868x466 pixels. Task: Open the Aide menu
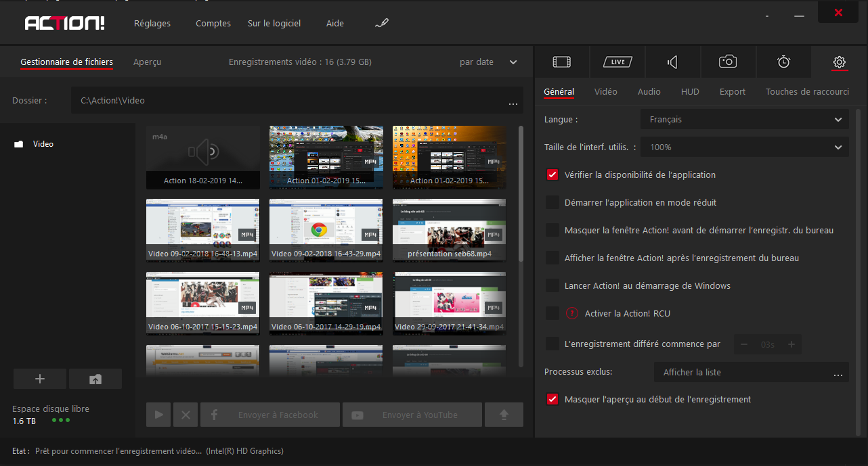click(x=335, y=23)
